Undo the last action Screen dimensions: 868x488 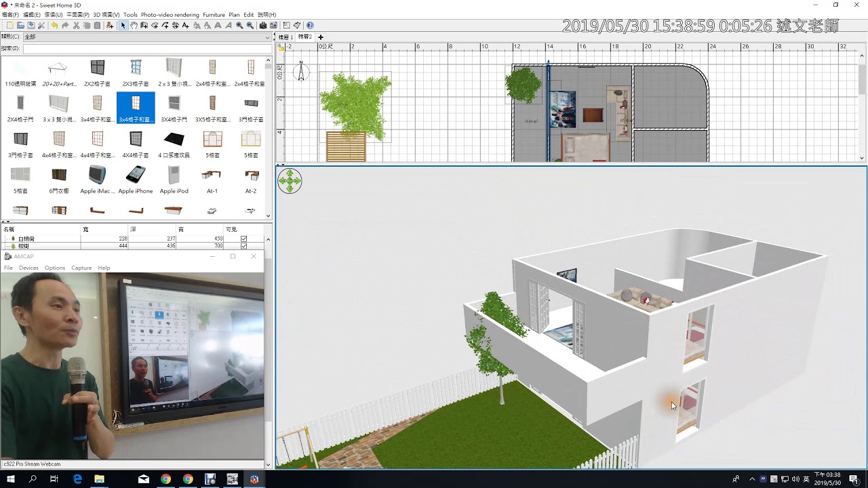click(54, 25)
